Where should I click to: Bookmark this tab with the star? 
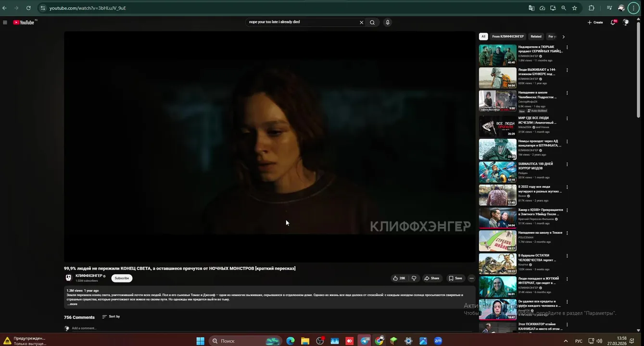(574, 8)
